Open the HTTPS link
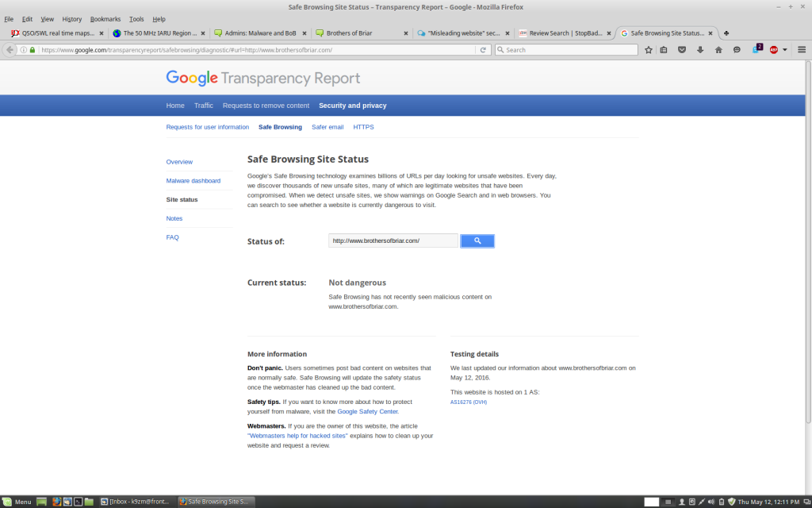Image resolution: width=812 pixels, height=508 pixels. (363, 127)
